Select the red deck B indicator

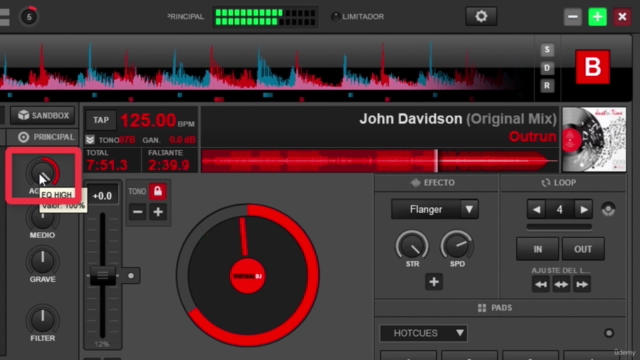(x=593, y=67)
